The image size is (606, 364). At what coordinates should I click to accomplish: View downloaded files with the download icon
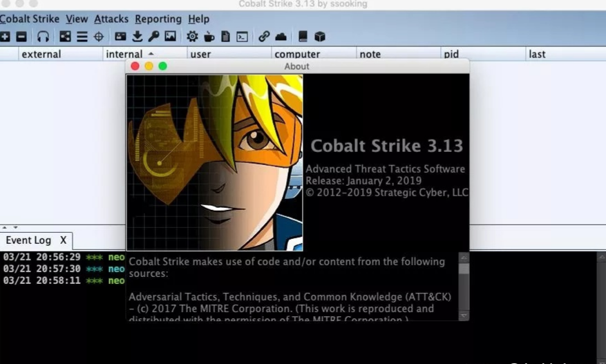coord(138,37)
